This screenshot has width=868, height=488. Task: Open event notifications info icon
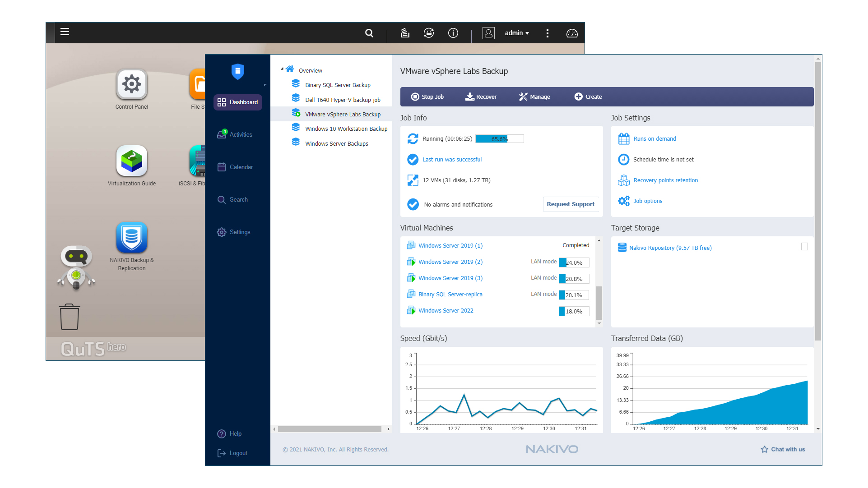(453, 33)
